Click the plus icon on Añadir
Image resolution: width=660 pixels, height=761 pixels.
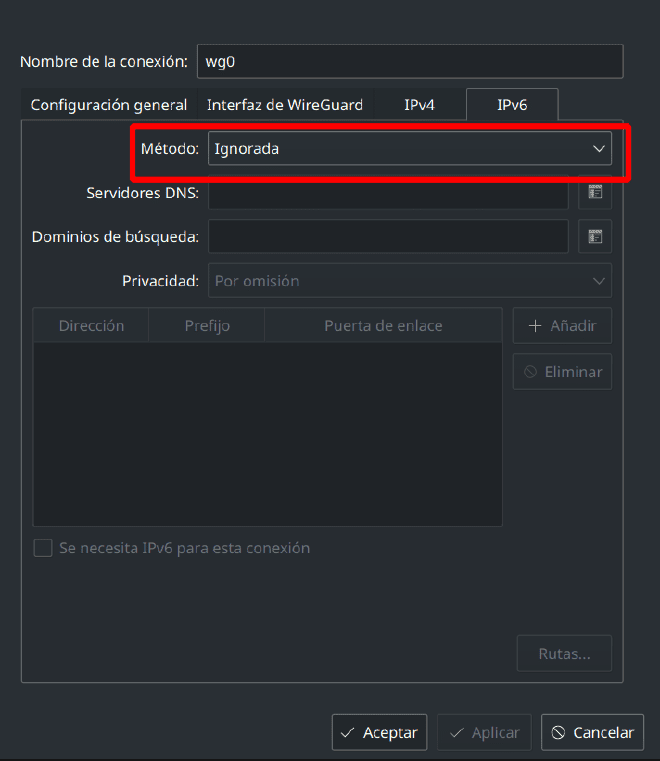535,326
